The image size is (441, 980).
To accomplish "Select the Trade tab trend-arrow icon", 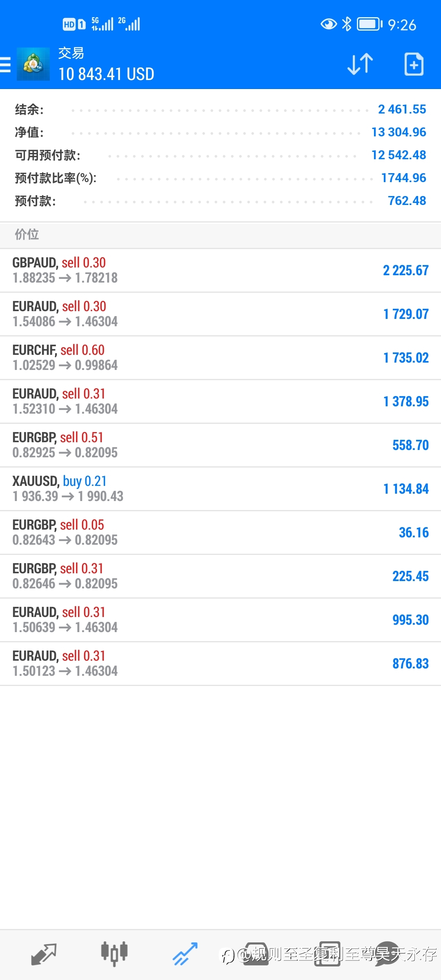I will [x=185, y=954].
